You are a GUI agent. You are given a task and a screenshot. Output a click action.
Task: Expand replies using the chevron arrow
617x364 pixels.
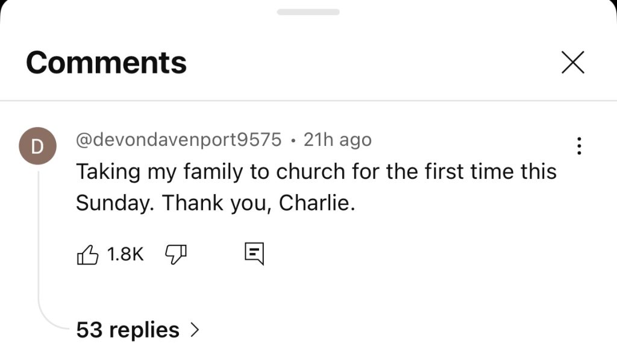coord(194,330)
